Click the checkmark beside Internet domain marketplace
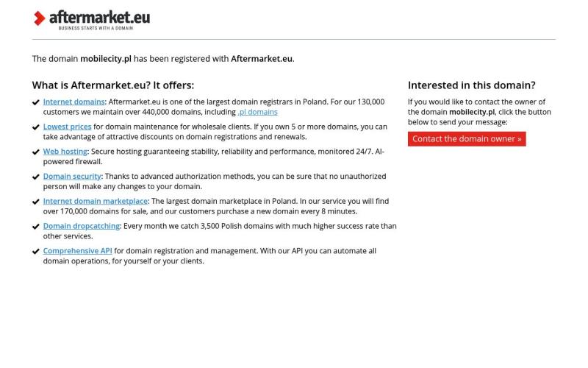Screen dimensions: 588x368 point(36,202)
